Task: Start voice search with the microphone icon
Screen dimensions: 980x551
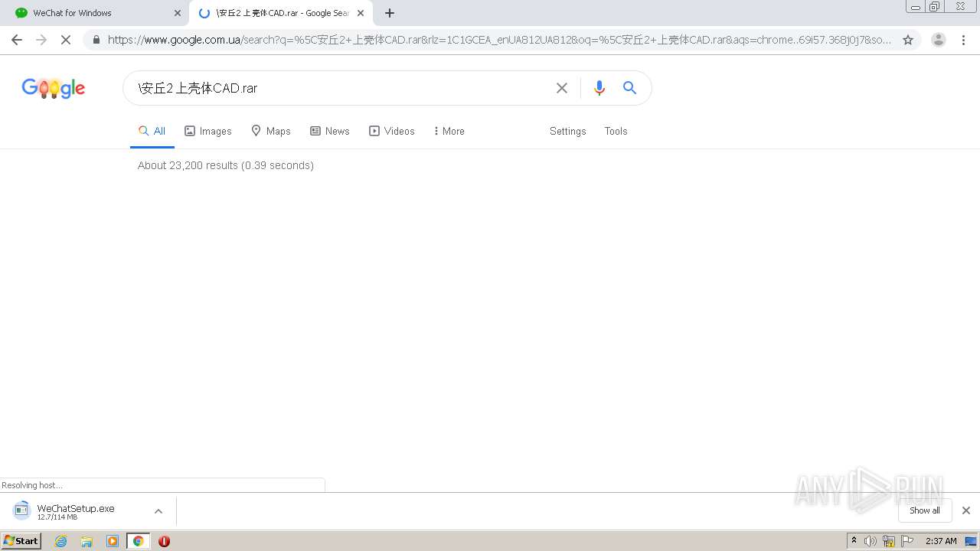Action: pyautogui.click(x=599, y=88)
